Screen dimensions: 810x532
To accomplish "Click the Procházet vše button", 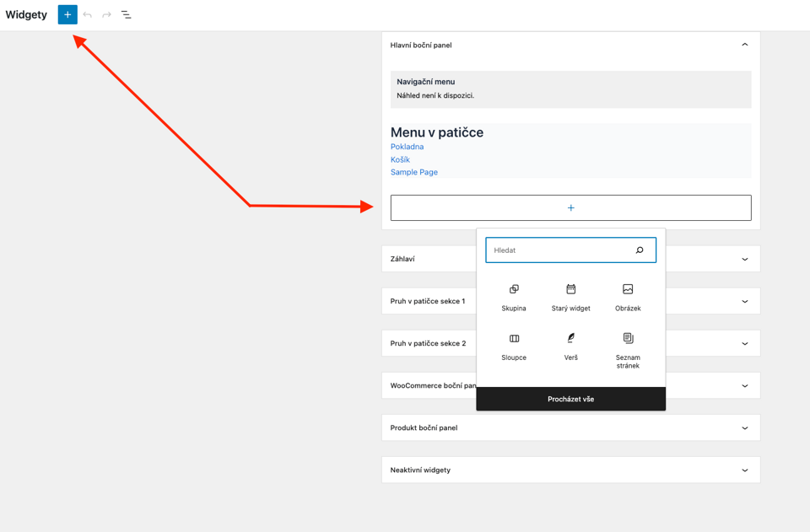I will [571, 399].
